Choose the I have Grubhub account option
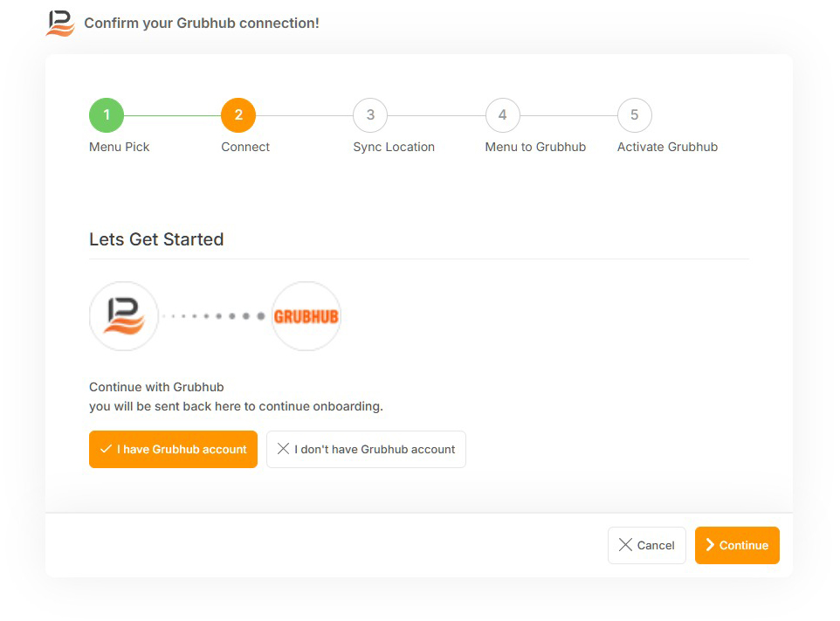 (x=173, y=449)
